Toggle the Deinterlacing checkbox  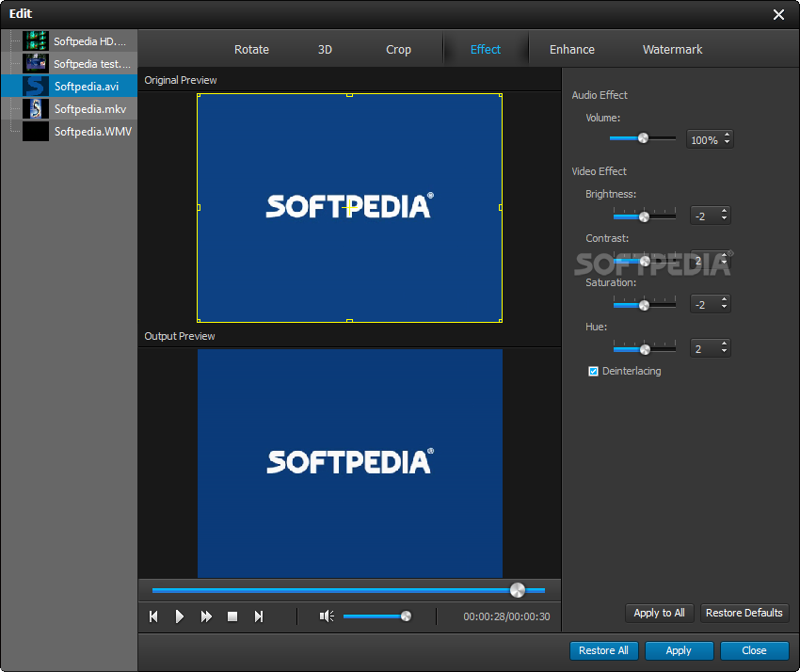[594, 372]
